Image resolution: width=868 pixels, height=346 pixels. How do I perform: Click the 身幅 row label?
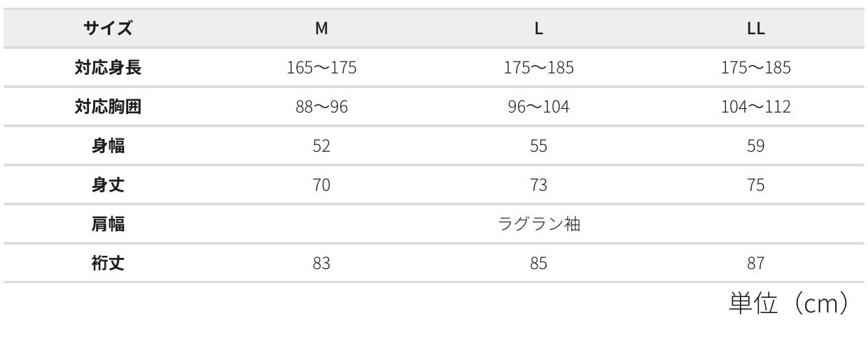point(108,146)
